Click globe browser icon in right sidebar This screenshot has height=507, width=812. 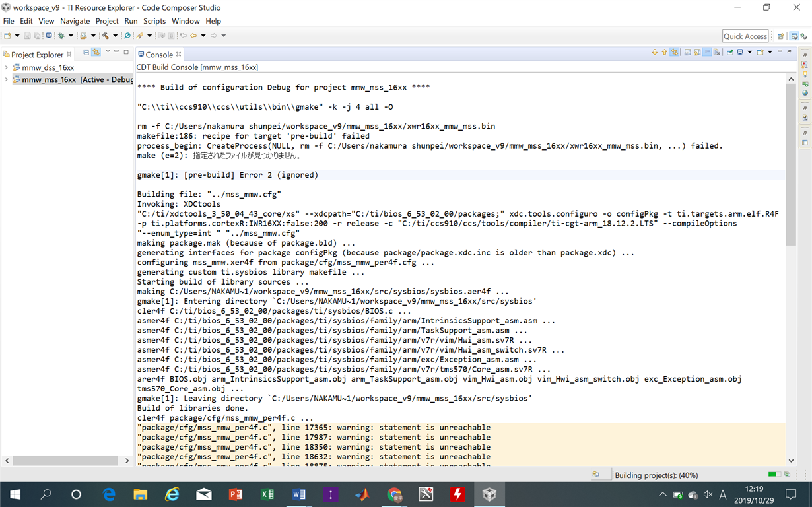point(805,93)
